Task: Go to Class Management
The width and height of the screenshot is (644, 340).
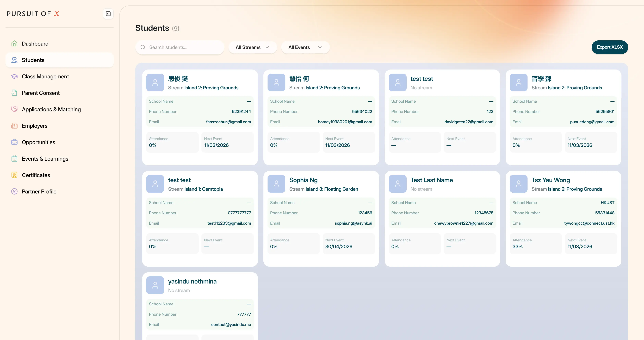Action: tap(59, 77)
